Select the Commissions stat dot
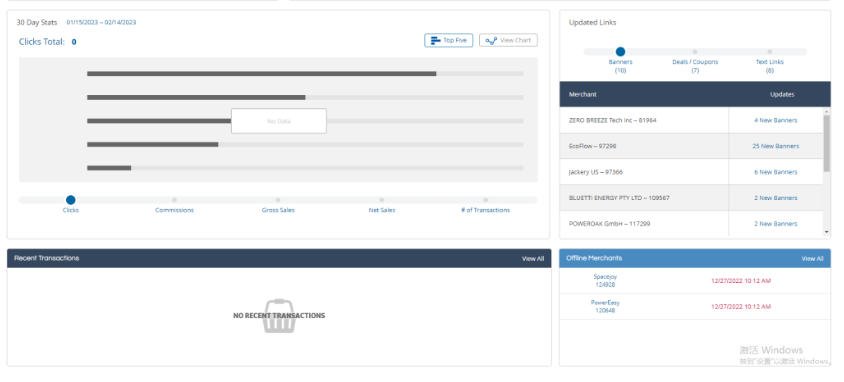This screenshot has height=382, width=844. (174, 200)
